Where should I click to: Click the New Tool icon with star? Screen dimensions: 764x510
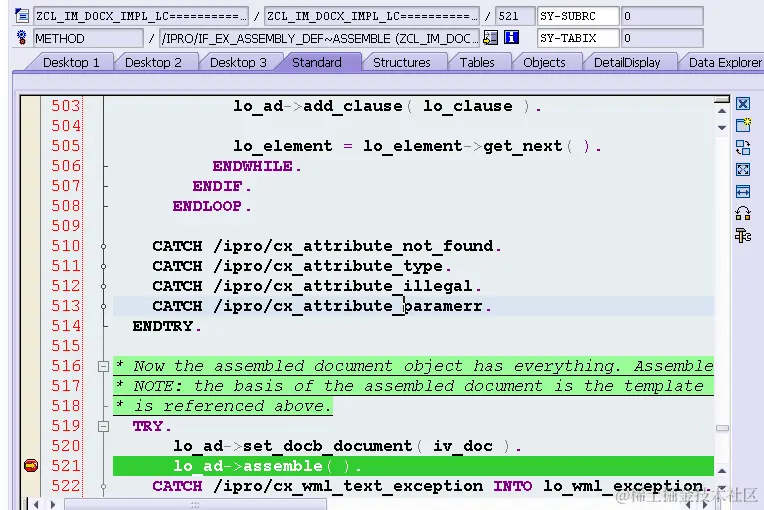tap(743, 125)
